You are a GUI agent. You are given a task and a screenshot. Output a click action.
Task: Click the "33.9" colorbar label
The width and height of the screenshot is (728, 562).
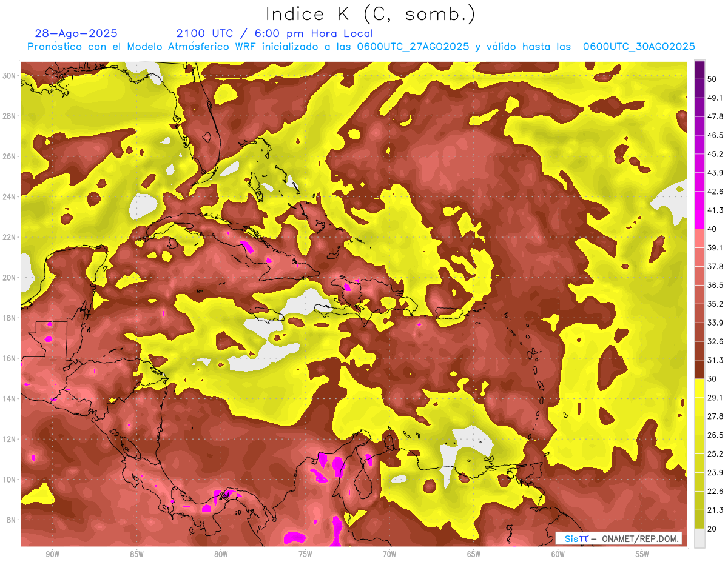coord(715,323)
